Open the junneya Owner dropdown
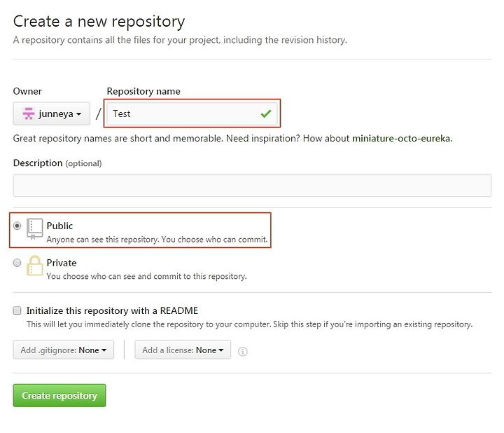This screenshot has height=433, width=504. click(51, 114)
